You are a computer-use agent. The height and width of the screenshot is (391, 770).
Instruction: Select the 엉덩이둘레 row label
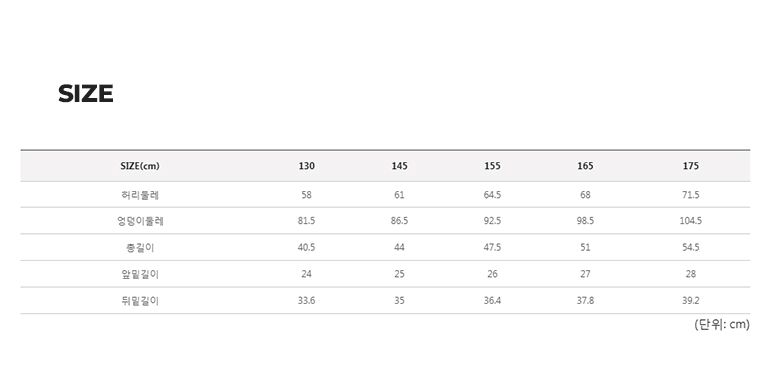140,221
